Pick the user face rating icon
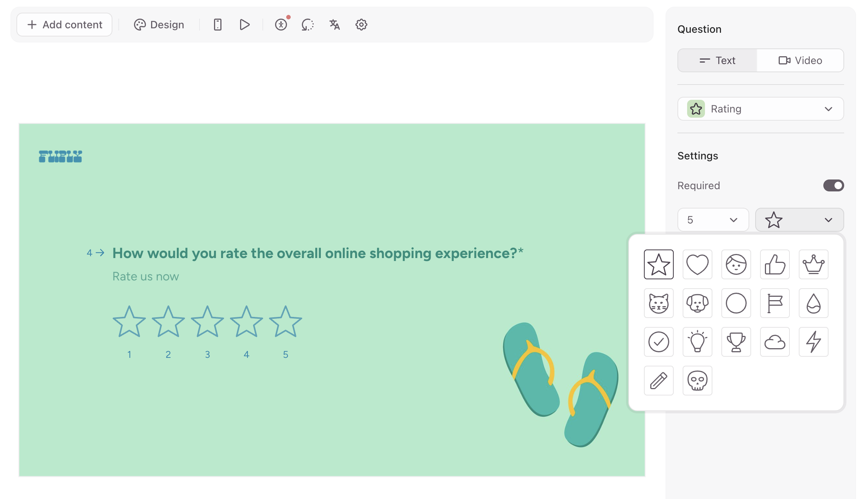The height and width of the screenshot is (499, 868). [x=736, y=264]
